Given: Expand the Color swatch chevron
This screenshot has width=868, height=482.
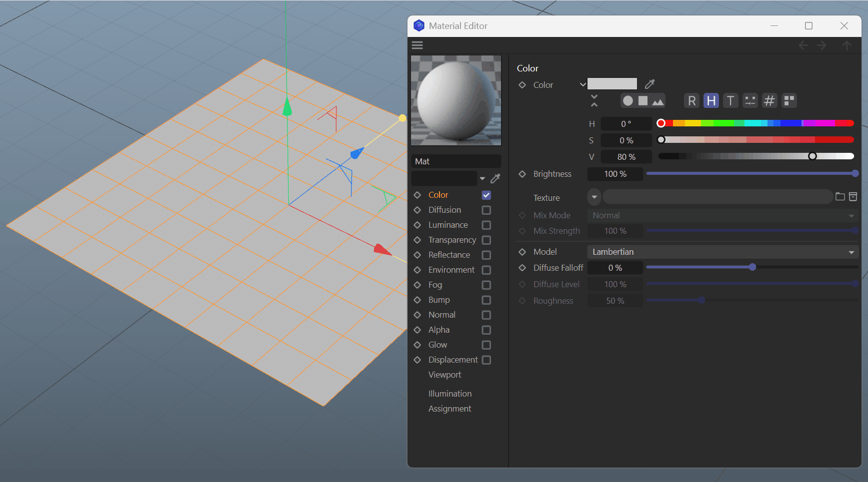Looking at the screenshot, I should click(582, 84).
